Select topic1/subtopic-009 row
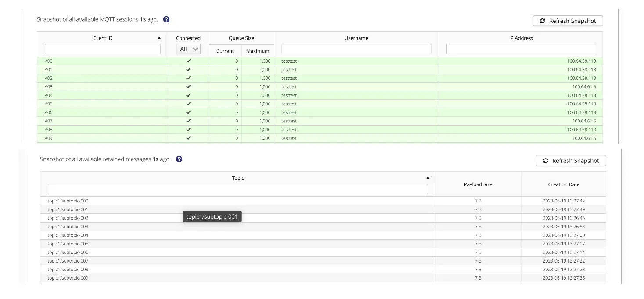 [x=323, y=278]
